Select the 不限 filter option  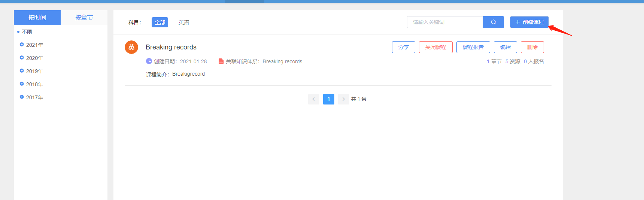tap(27, 32)
